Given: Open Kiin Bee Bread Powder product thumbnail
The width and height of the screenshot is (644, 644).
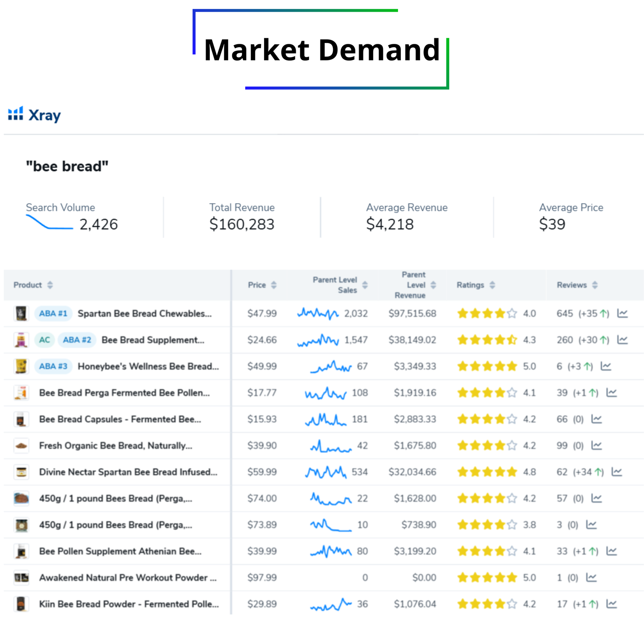Looking at the screenshot, I should [21, 604].
